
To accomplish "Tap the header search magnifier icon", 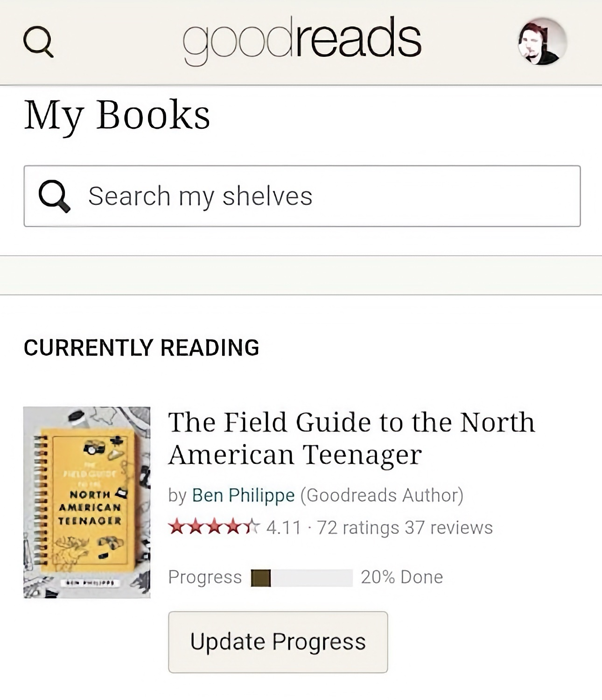I will point(38,42).
